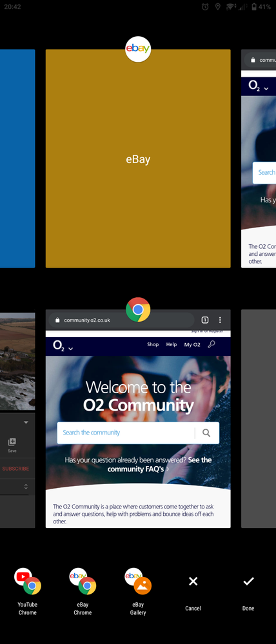Open the Help link on O2 page
276x644 pixels.
(172, 345)
